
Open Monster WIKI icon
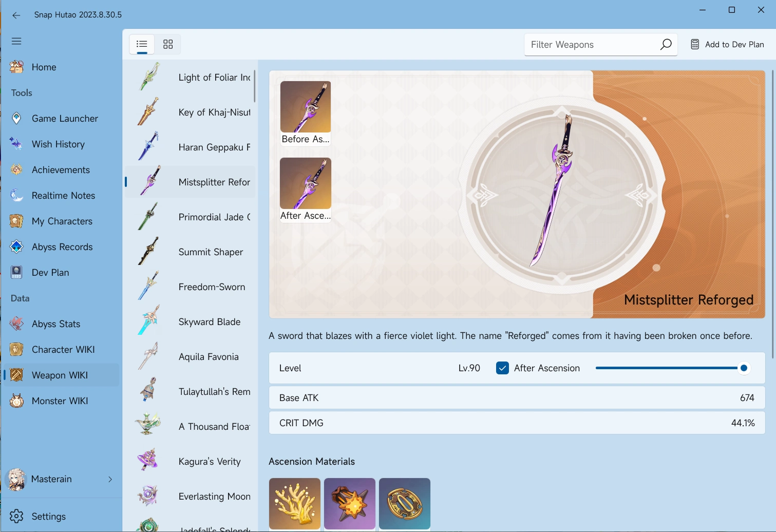coord(16,401)
